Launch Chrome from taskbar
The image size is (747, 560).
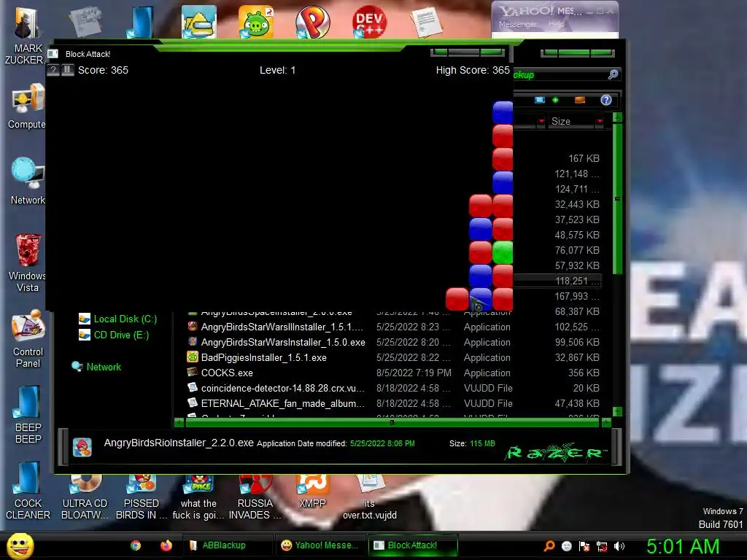pos(136,545)
